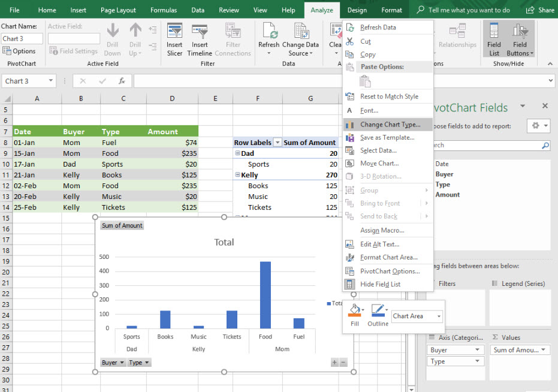The image size is (558, 392).
Task: Choose Change Chart Type from context menu
Action: coord(390,125)
